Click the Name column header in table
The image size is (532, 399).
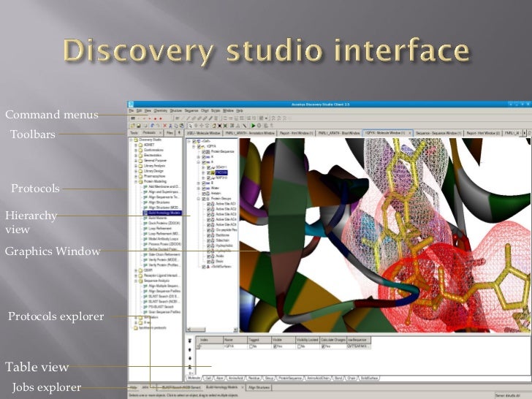click(229, 340)
